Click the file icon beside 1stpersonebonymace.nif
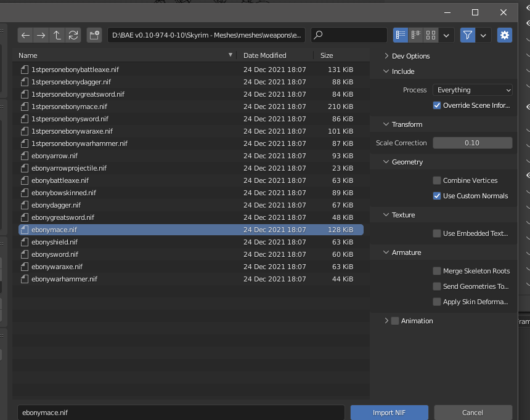This screenshot has height=420, width=530. 24,107
